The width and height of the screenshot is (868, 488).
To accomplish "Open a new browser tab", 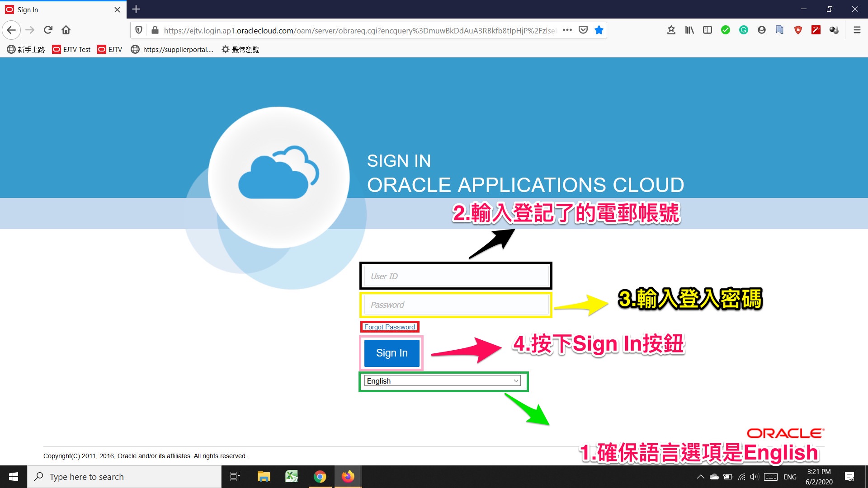I will (x=136, y=9).
